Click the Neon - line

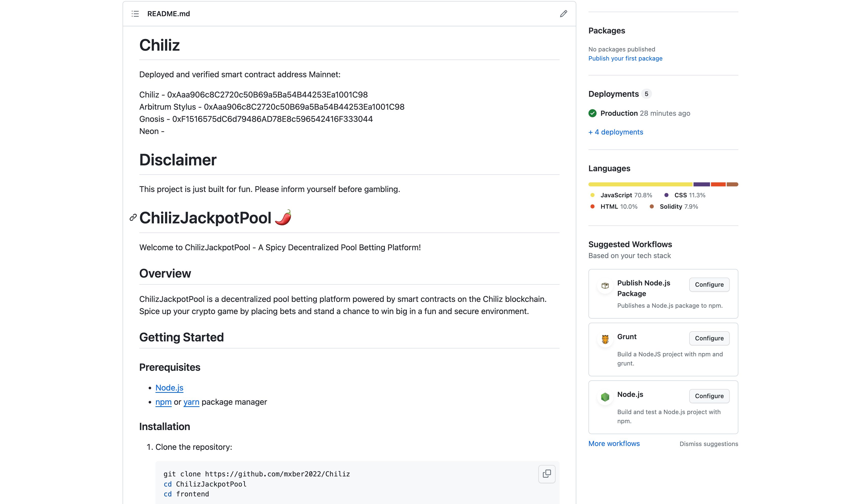point(152,131)
